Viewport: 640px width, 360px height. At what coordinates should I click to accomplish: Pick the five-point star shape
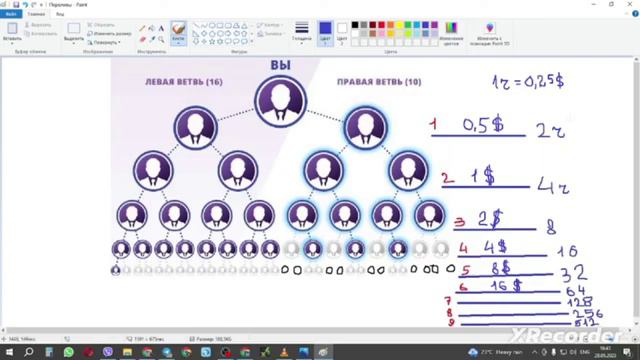click(212, 41)
